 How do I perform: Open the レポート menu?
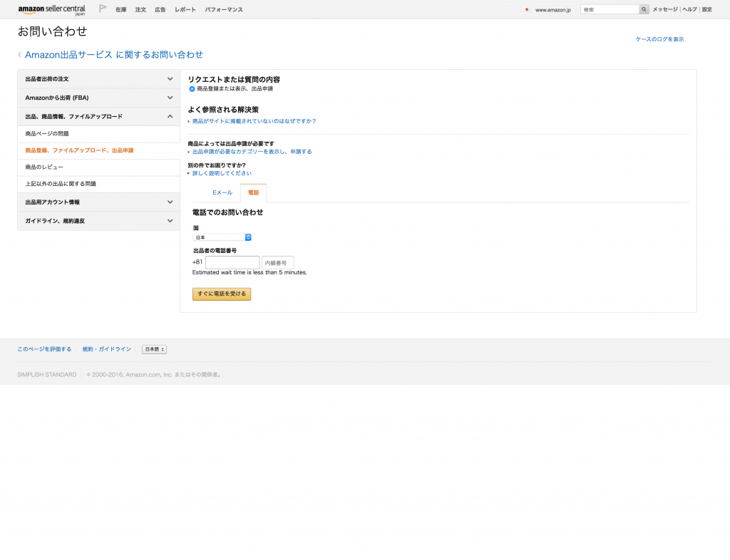185,10
